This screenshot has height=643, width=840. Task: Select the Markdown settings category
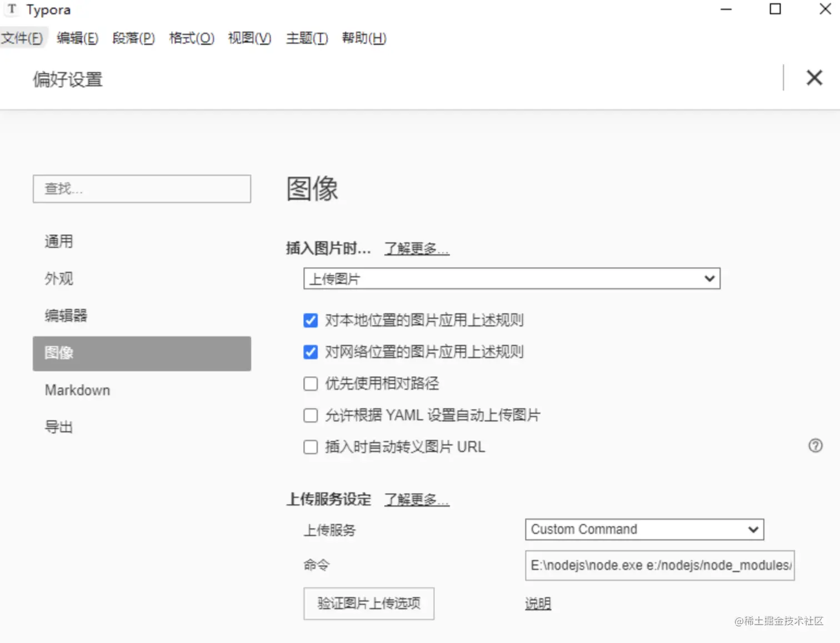pyautogui.click(x=142, y=390)
